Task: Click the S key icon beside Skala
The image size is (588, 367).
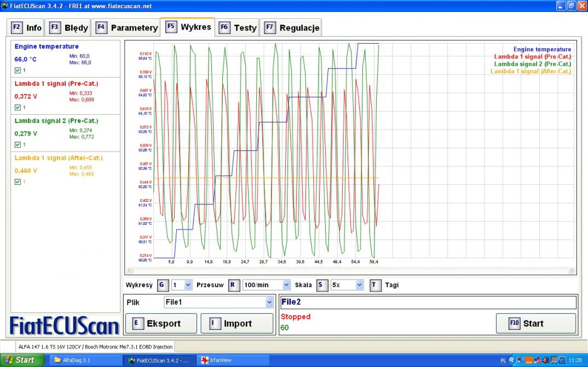Action: pos(322,285)
